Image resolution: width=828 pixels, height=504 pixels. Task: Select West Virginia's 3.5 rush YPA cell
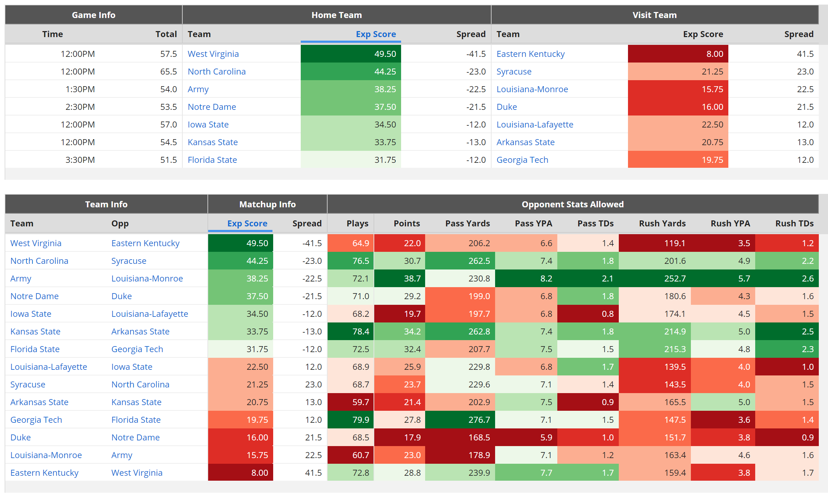[x=723, y=243]
